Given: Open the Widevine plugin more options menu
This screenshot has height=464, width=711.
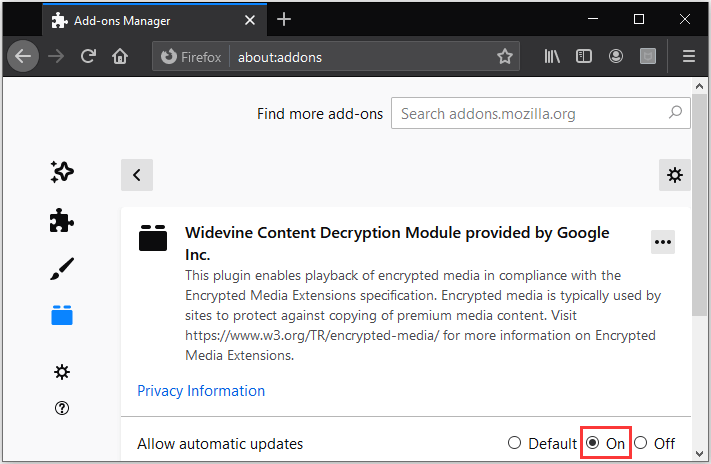Looking at the screenshot, I should pyautogui.click(x=662, y=241).
